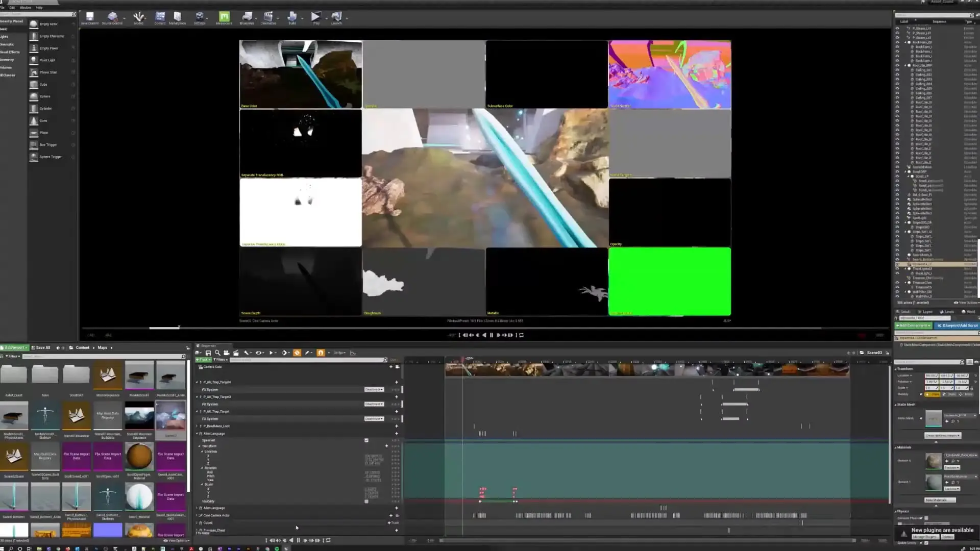Click the Add Component button
The width and height of the screenshot is (980, 551).
[x=913, y=325]
